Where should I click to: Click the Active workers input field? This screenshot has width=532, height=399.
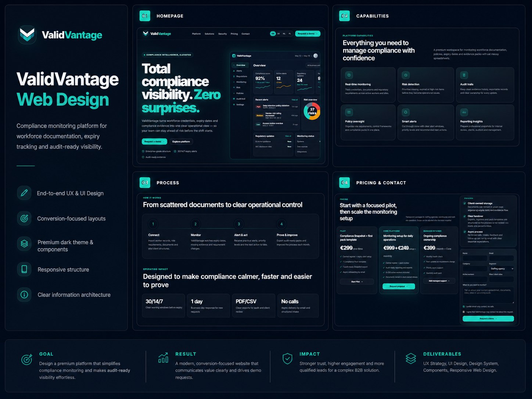(x=475, y=279)
